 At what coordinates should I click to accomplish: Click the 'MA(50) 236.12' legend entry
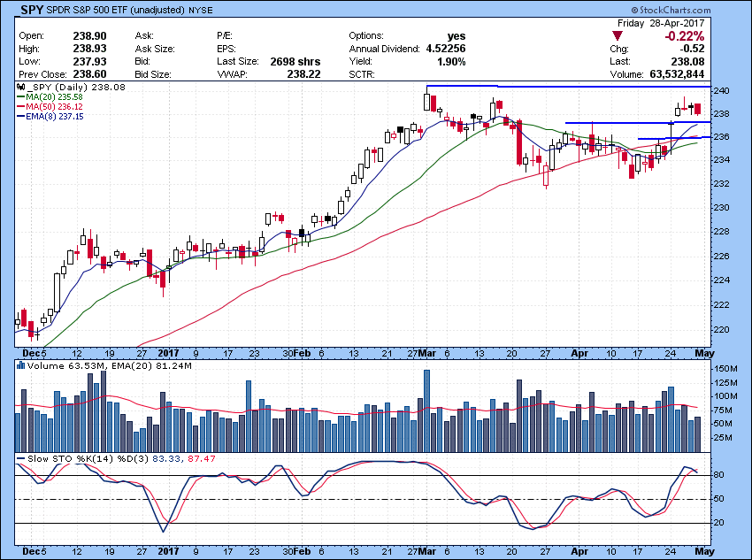click(54, 106)
